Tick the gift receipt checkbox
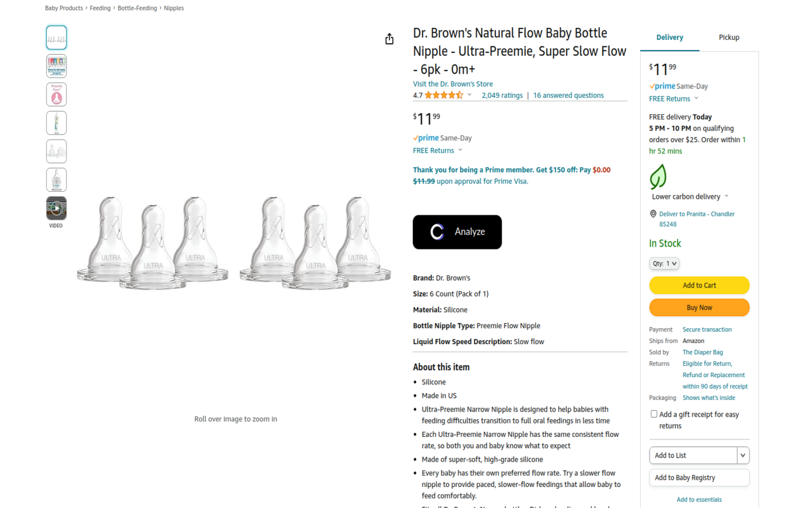Image resolution: width=812 pixels, height=508 pixels. click(x=654, y=414)
